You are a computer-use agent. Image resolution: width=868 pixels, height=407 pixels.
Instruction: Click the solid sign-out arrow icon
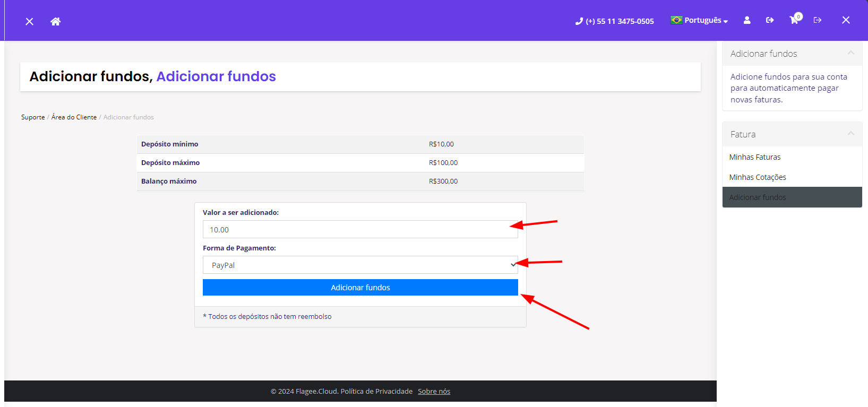770,20
